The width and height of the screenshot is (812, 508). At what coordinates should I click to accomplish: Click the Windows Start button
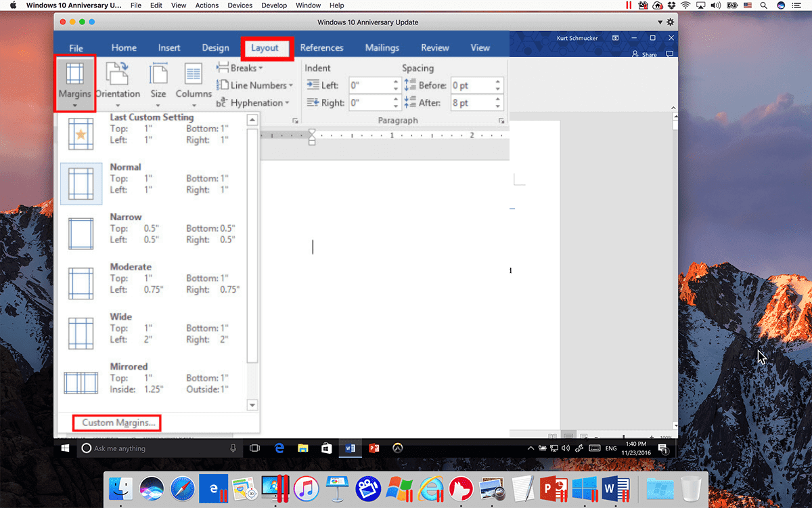(x=65, y=448)
